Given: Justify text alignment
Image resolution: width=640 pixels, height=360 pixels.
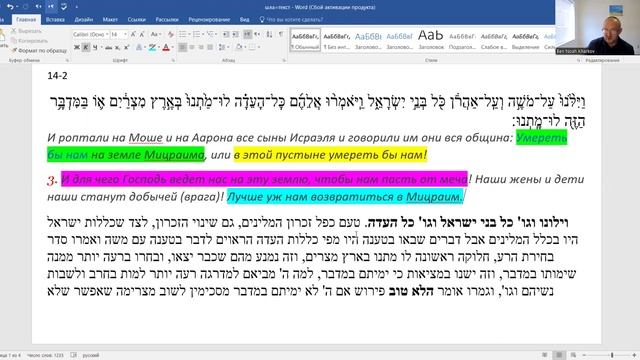Looking at the screenshot, I should click(x=210, y=47).
